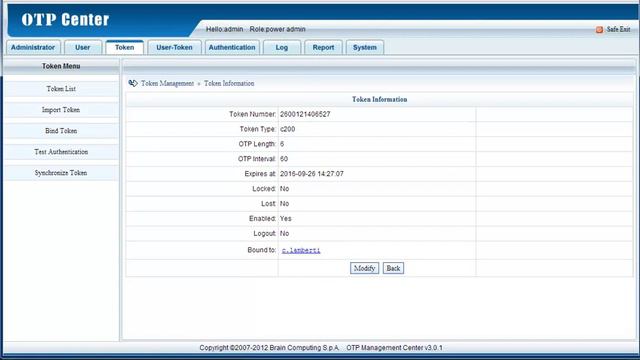Click the OTP Interval value 60

(284, 159)
